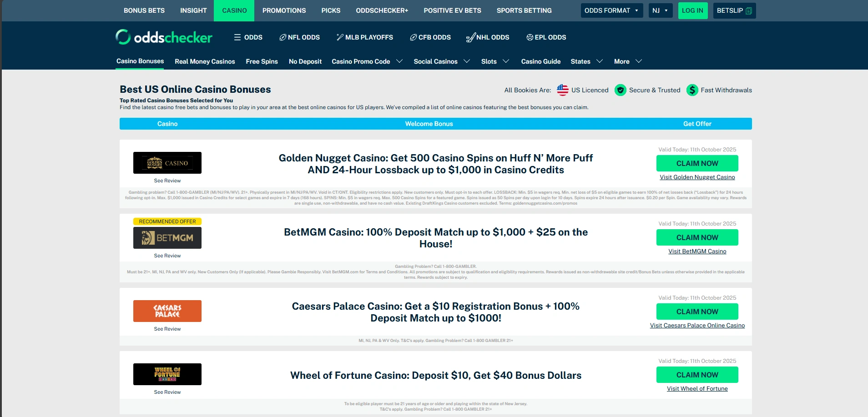Expand the States submenu
The width and height of the screenshot is (868, 417).
pyautogui.click(x=600, y=61)
